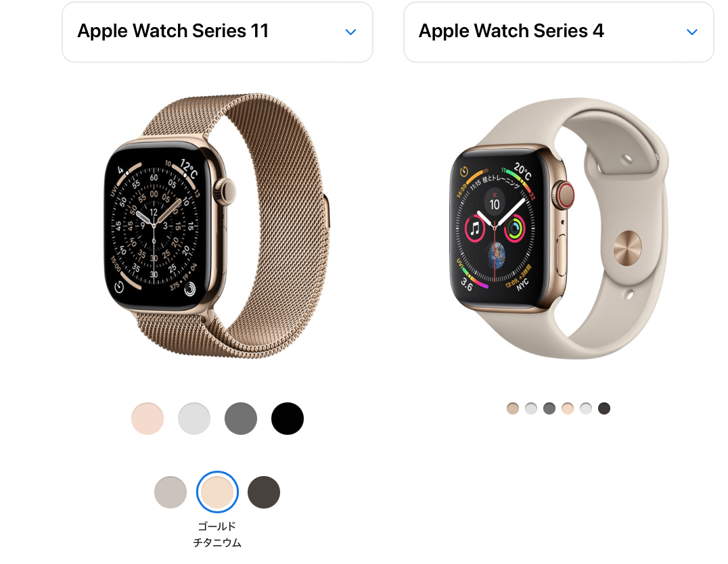728x564 pixels.
Task: Choose the selected gold titanium swatch
Action: [x=217, y=492]
